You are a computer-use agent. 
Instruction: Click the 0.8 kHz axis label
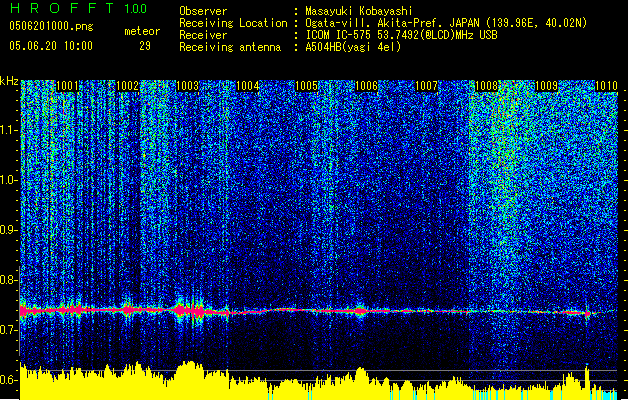tap(9, 280)
